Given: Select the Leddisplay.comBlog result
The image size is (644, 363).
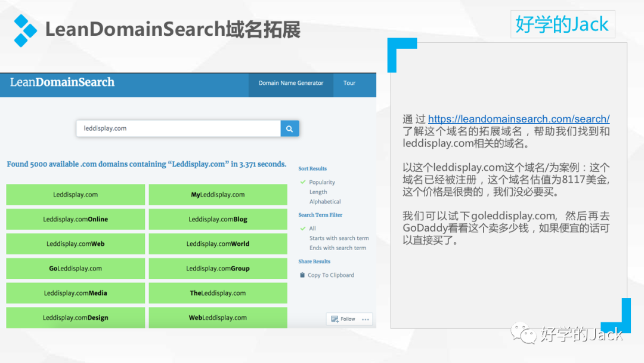Looking at the screenshot, I should (x=218, y=219).
